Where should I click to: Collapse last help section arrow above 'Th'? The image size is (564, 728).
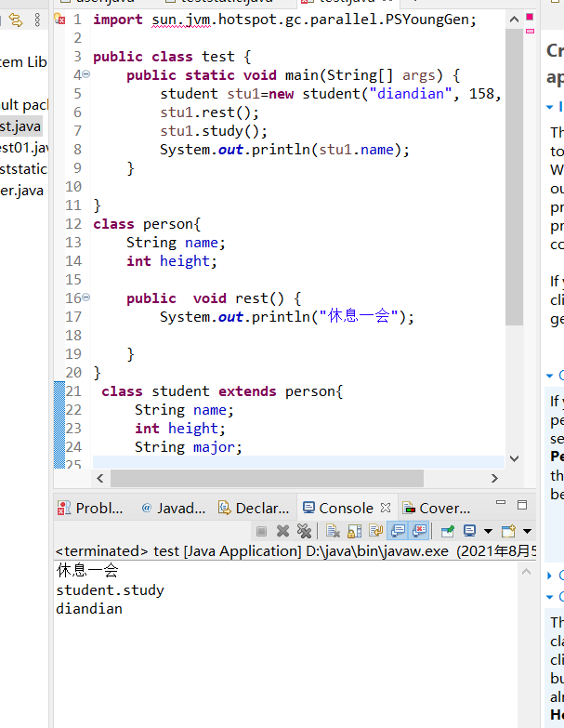click(550, 597)
